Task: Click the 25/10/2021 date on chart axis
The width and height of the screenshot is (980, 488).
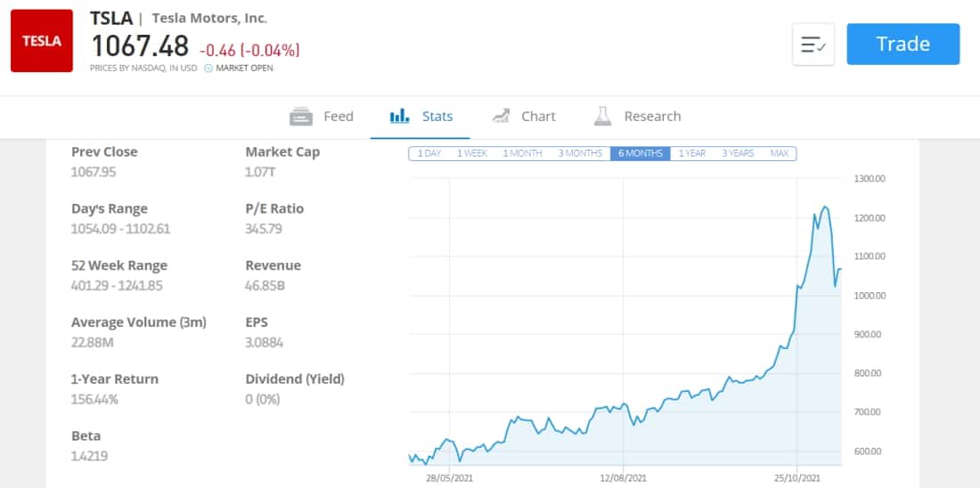Action: pos(796,478)
